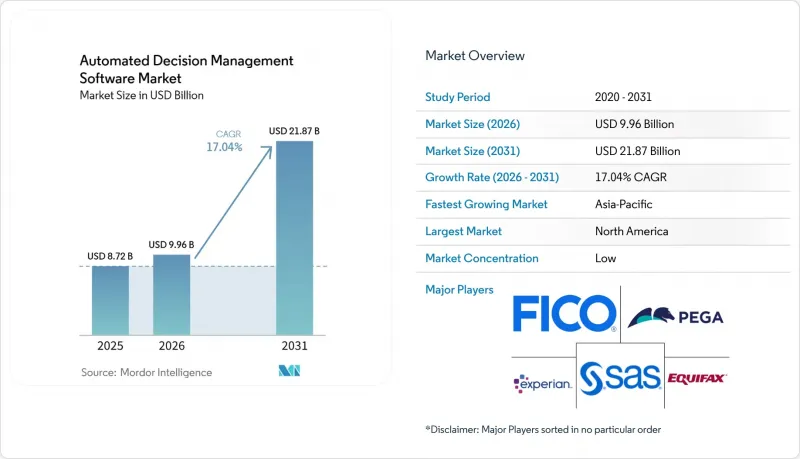Select the 'USD 21.87 B' bar label
800x459 pixels.
click(x=294, y=131)
